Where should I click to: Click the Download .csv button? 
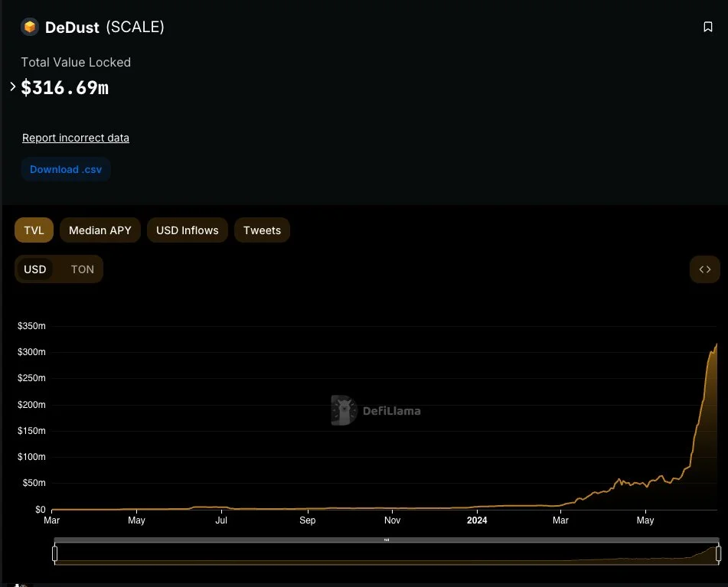(x=66, y=169)
